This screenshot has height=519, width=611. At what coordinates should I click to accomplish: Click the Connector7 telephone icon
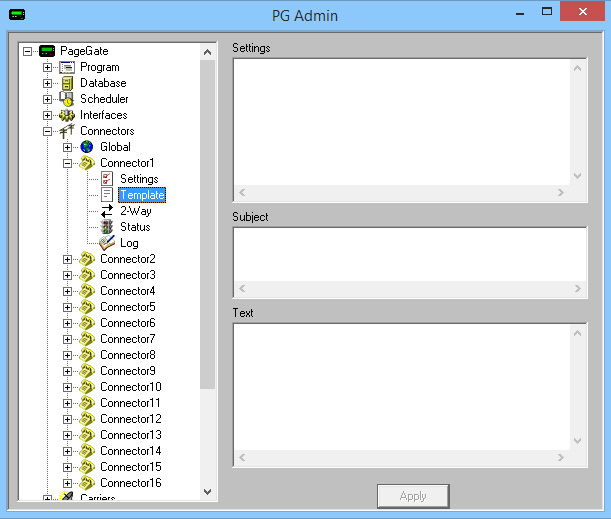tap(87, 339)
